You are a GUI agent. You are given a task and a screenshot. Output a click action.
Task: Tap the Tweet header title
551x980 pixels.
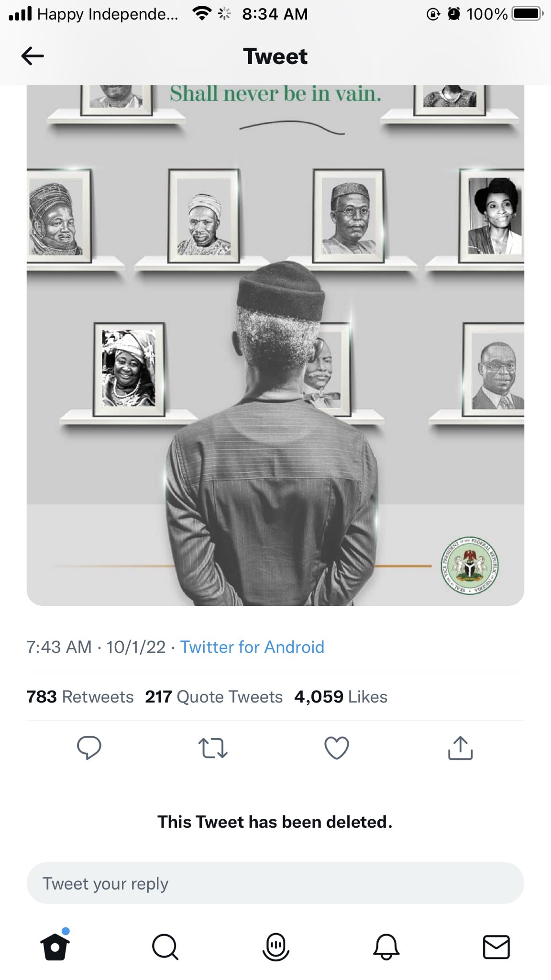tap(275, 56)
